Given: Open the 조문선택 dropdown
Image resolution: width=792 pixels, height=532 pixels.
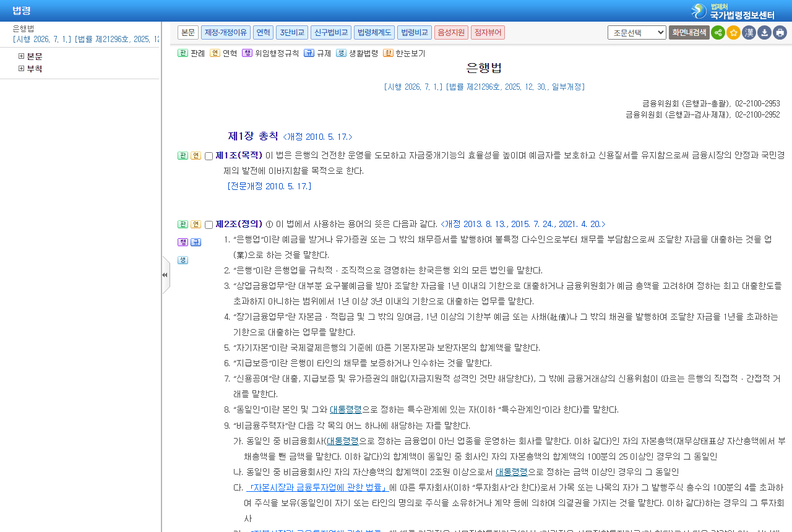Looking at the screenshot, I should click(x=637, y=33).
